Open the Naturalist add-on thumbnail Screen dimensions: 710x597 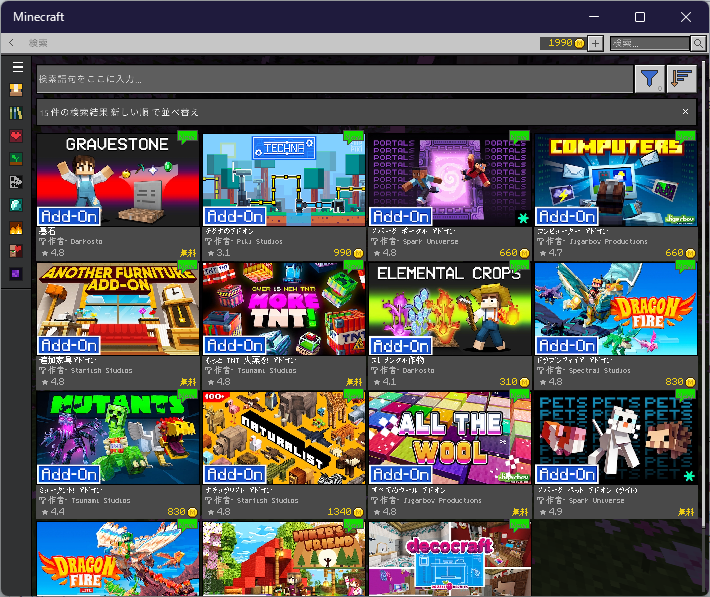tap(284, 438)
